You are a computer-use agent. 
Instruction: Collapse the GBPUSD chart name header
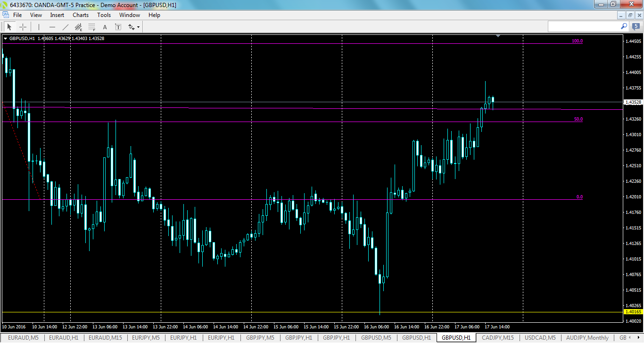coord(5,39)
